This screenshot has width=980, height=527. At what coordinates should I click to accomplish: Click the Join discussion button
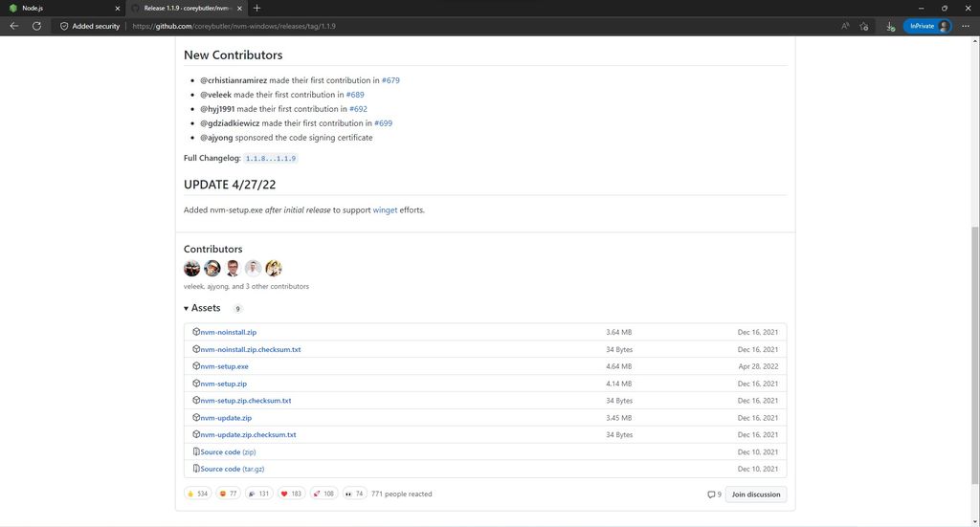pyautogui.click(x=756, y=494)
